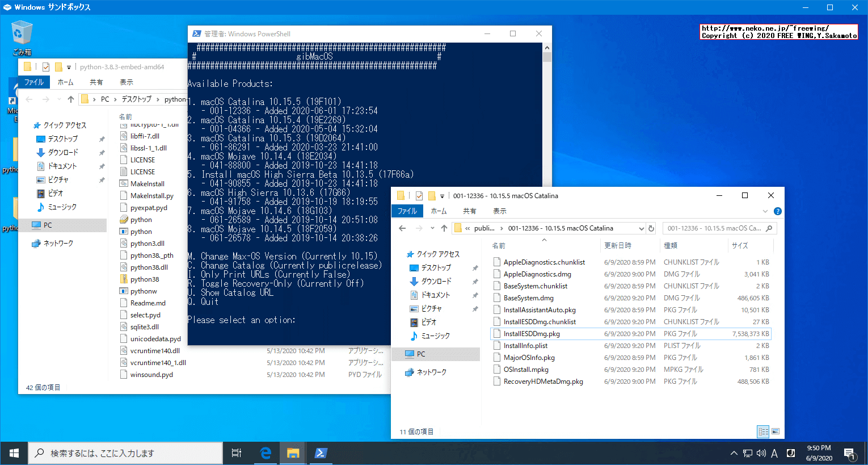Screen dimensions: 868x465
Task: Expand the address bar dropdown in Catalina window
Action: tap(642, 228)
